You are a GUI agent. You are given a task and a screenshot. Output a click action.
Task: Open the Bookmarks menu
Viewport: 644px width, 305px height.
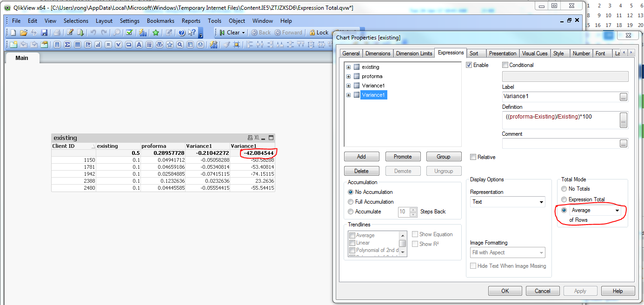pyautogui.click(x=160, y=21)
